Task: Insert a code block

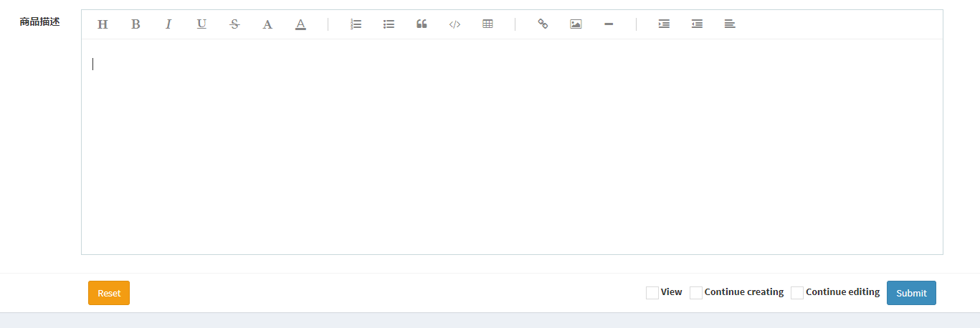Action: 455,24
